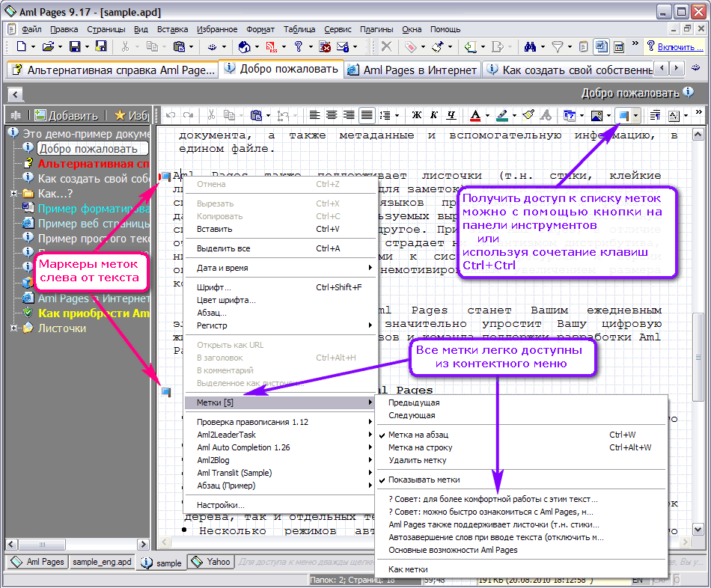Select 'Выделить все' in context menu
The image size is (711, 588).
(281, 248)
